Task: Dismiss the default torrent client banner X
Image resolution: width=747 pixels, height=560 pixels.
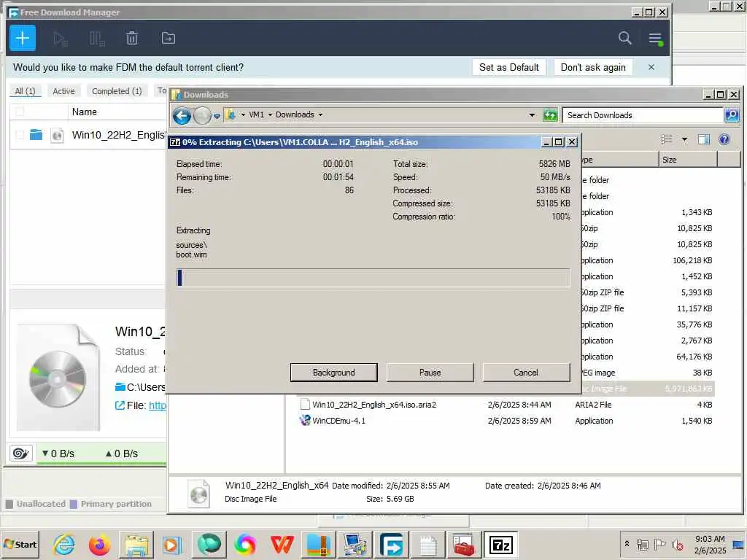Action: pos(651,67)
